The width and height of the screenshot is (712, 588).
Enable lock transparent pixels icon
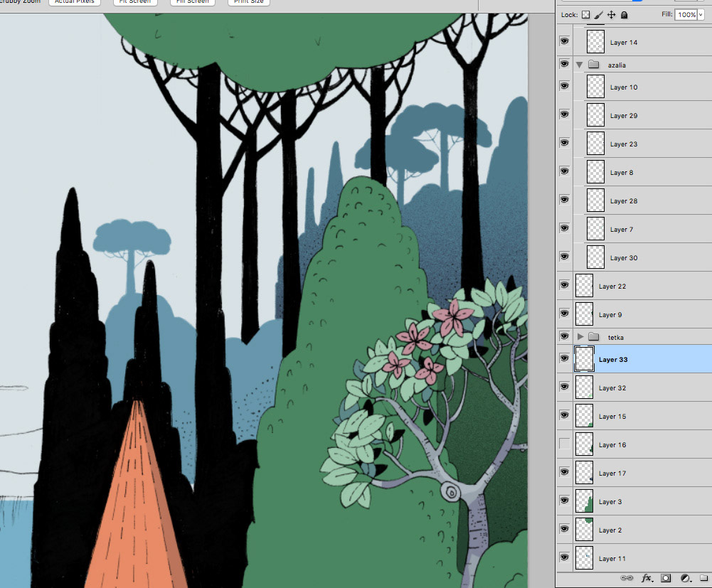pos(586,15)
